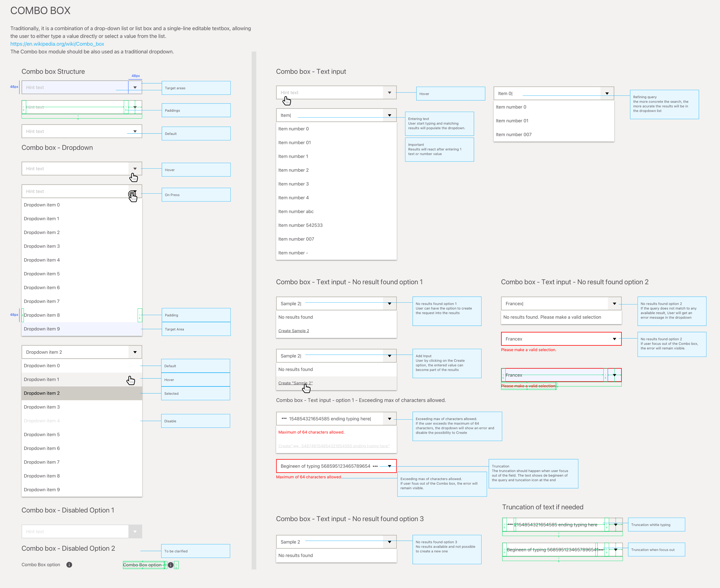Click arrow in Francex| no results combo box
Viewport: 720px width, 588px height.
coord(614,304)
